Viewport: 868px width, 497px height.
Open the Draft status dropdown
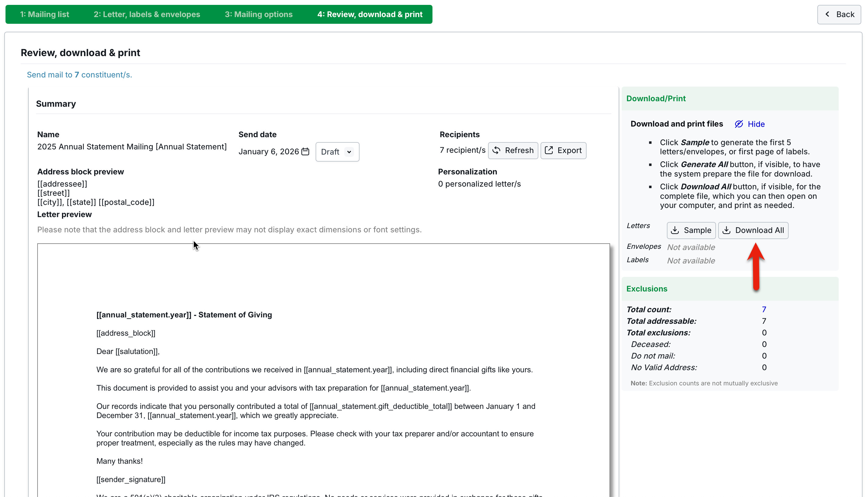point(330,152)
